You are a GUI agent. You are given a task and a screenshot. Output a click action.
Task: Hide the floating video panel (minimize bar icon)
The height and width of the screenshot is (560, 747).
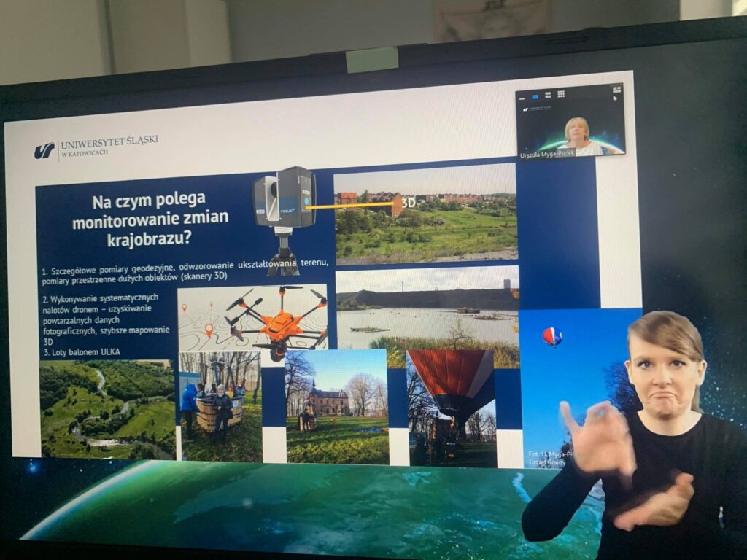click(x=522, y=99)
